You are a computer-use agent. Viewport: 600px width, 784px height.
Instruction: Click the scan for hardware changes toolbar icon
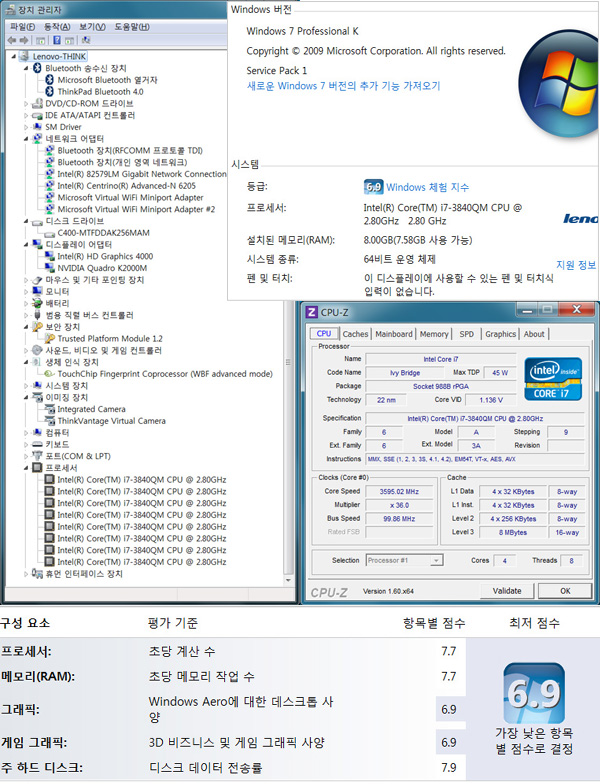point(86,40)
